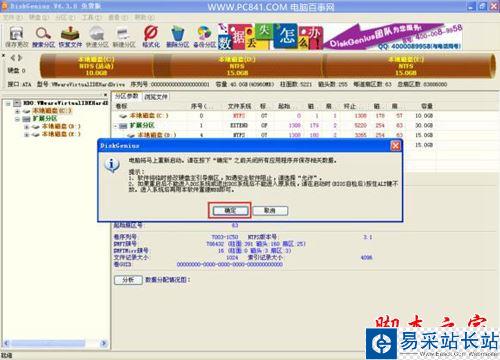The image size is (500, 360).
Task: Collapse the 扩展分区 row in the partition table
Action: pyautogui.click(x=115, y=126)
